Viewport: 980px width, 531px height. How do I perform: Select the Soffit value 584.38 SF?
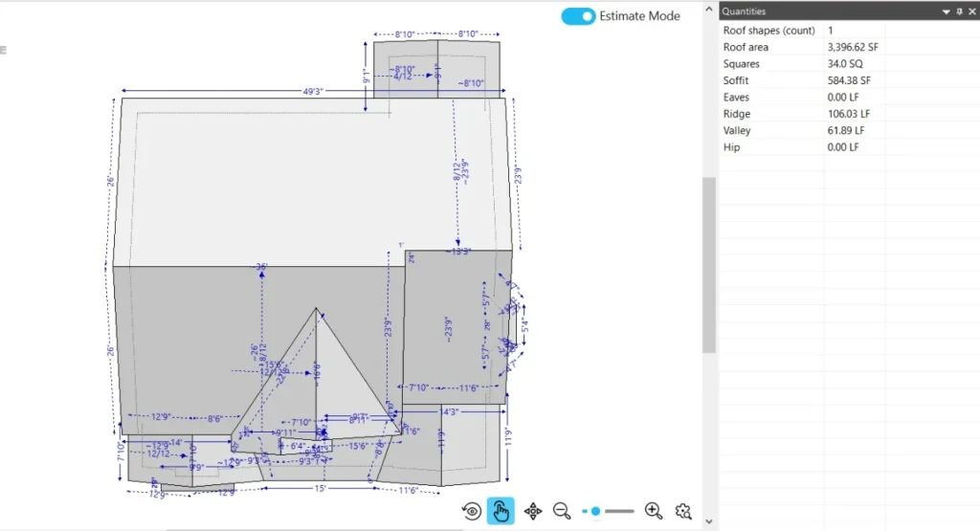[x=848, y=80]
